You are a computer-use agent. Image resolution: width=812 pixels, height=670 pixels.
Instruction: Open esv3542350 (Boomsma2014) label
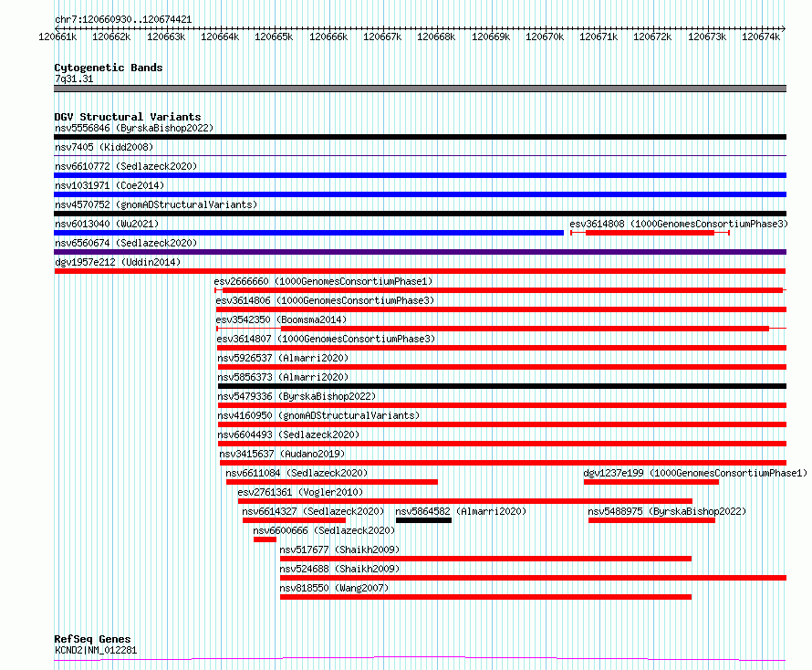pyautogui.click(x=281, y=319)
